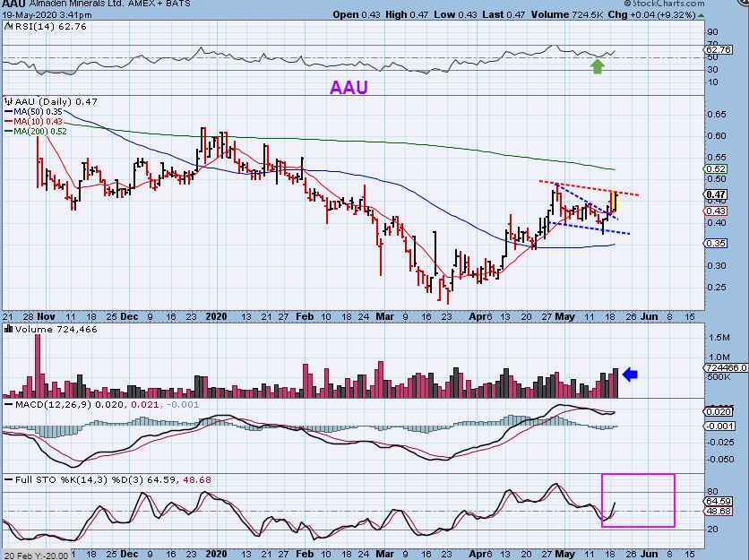Click the 2020 label on price date axis
The height and width of the screenshot is (560, 749).
click(x=216, y=316)
